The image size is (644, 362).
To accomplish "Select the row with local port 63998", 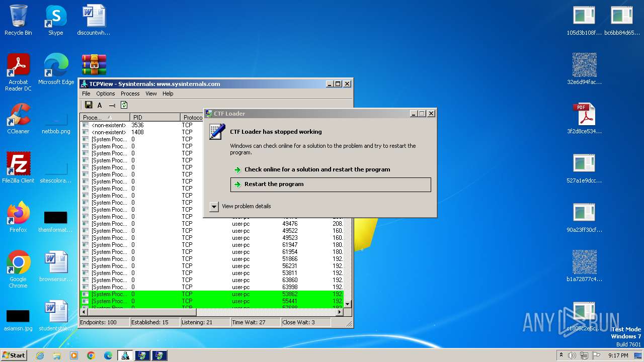I will click(x=211, y=287).
